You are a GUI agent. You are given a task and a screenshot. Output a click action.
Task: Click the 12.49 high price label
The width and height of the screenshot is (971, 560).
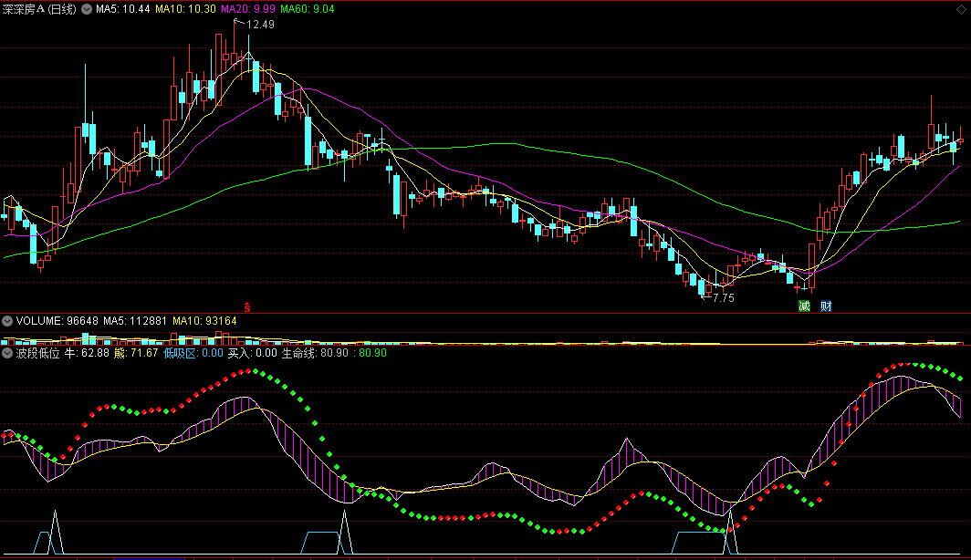[260, 25]
